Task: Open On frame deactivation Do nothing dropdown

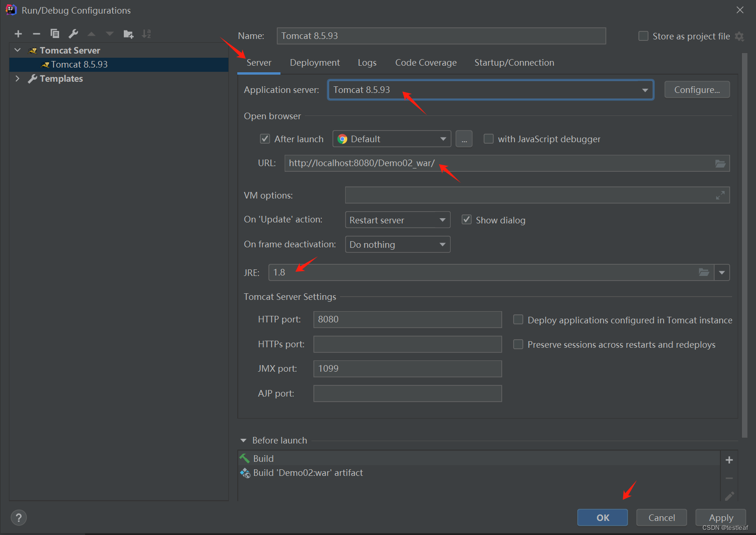Action: (398, 245)
